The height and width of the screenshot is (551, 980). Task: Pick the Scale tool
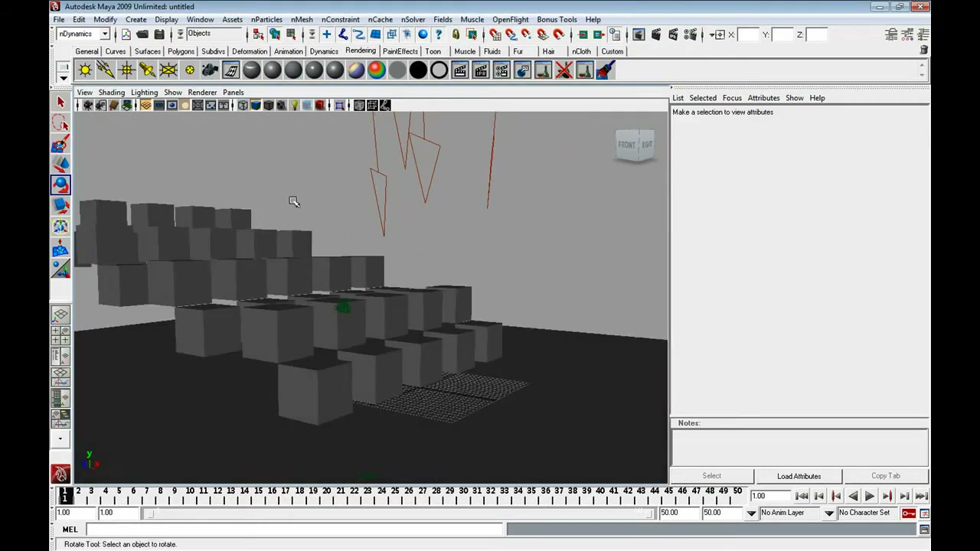pyautogui.click(x=60, y=205)
